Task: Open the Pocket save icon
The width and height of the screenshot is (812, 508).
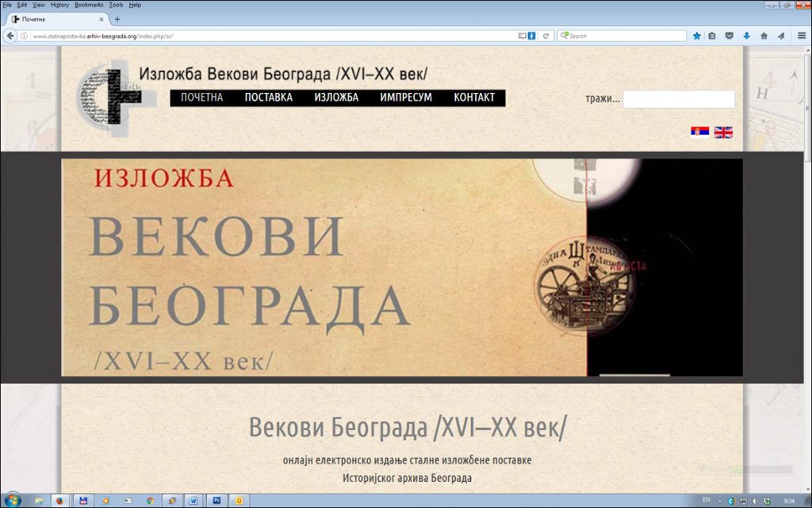Action: pos(730,36)
